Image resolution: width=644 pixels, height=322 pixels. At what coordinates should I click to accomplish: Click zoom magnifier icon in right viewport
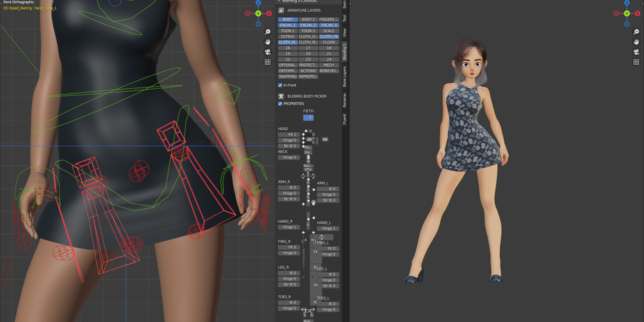(636, 31)
